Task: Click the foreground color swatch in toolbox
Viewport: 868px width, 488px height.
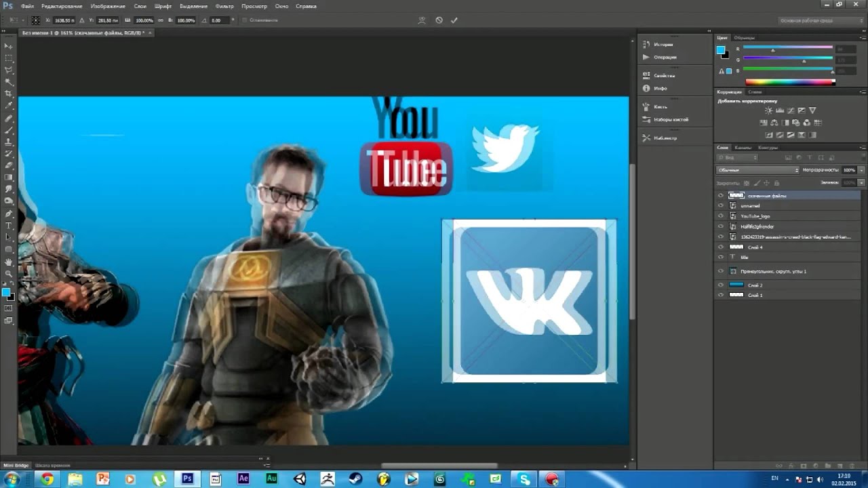Action: pyautogui.click(x=6, y=292)
